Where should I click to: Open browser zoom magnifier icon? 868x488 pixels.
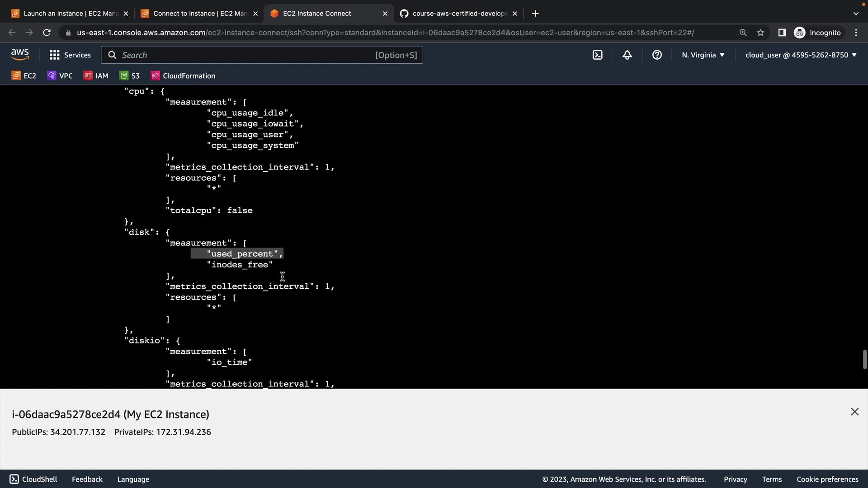pyautogui.click(x=743, y=33)
